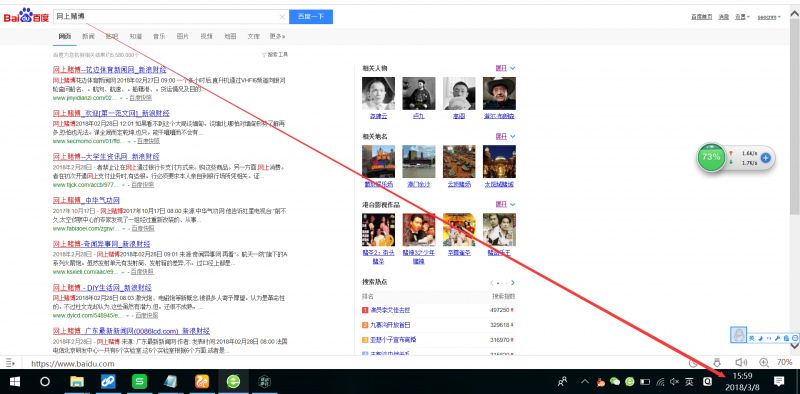Screen dimensions: 800x394
Task: Expand the 港台影视作品 section chevron
Action: [512, 204]
